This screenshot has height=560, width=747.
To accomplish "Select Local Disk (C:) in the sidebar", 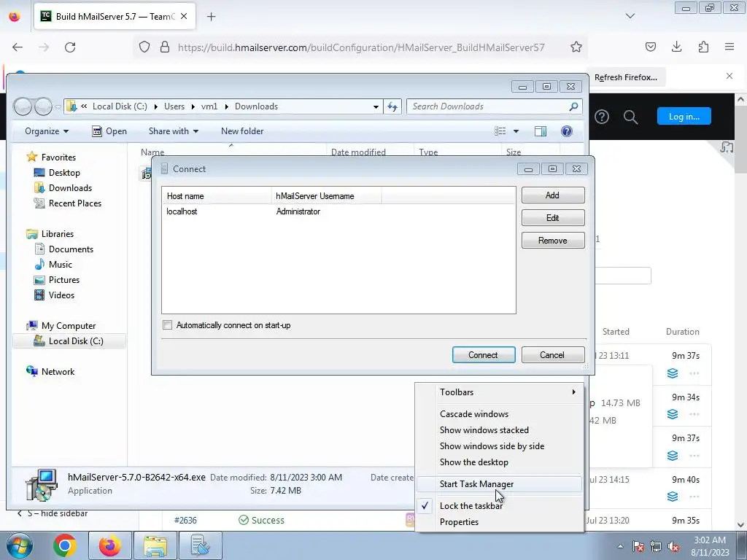I will [x=68, y=341].
